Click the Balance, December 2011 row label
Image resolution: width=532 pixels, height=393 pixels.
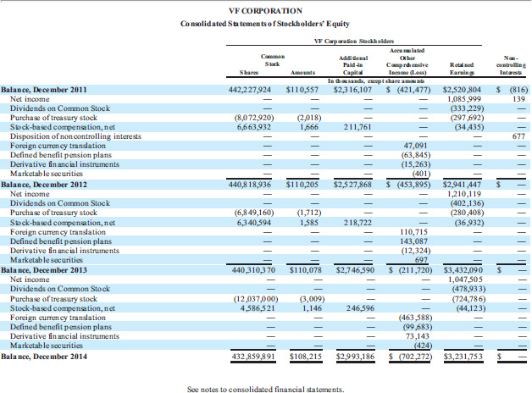click(42, 88)
